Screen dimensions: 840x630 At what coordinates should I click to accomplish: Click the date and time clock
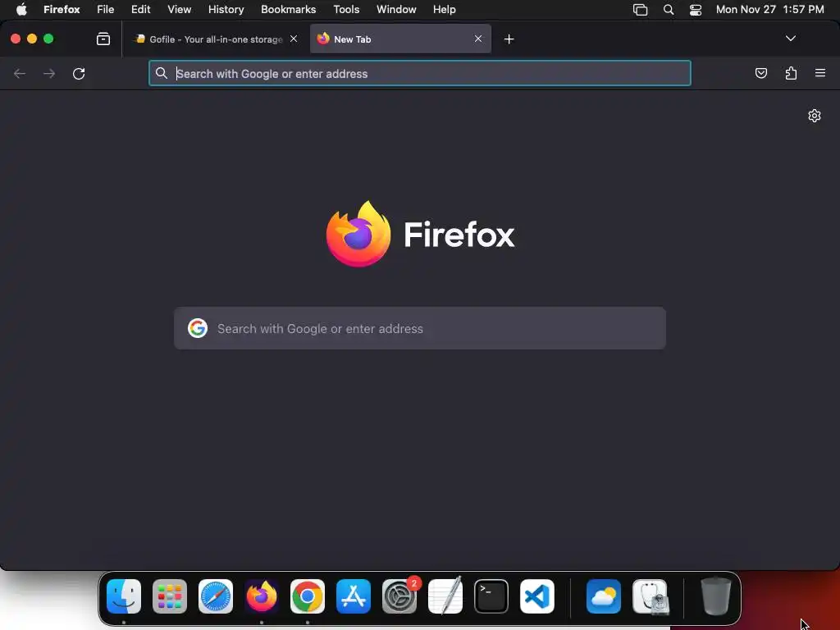(x=769, y=10)
